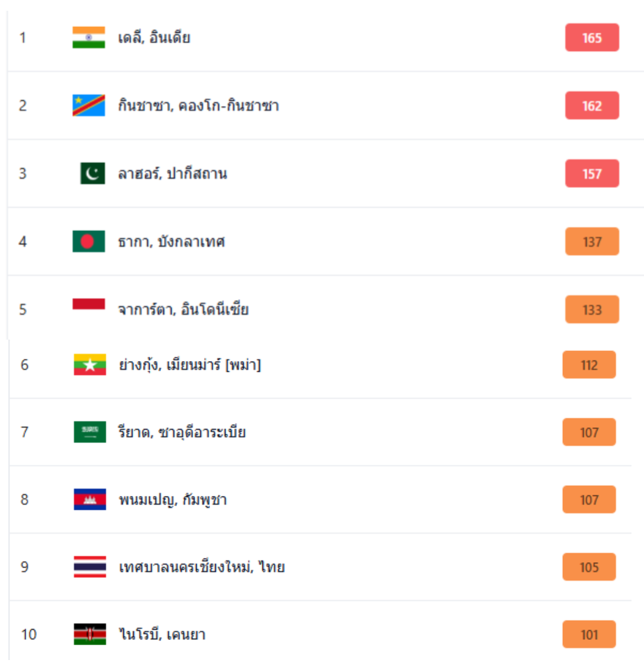Open the เดลี, อินเดีย city link
The width and height of the screenshot is (644, 672).
pyautogui.click(x=154, y=38)
